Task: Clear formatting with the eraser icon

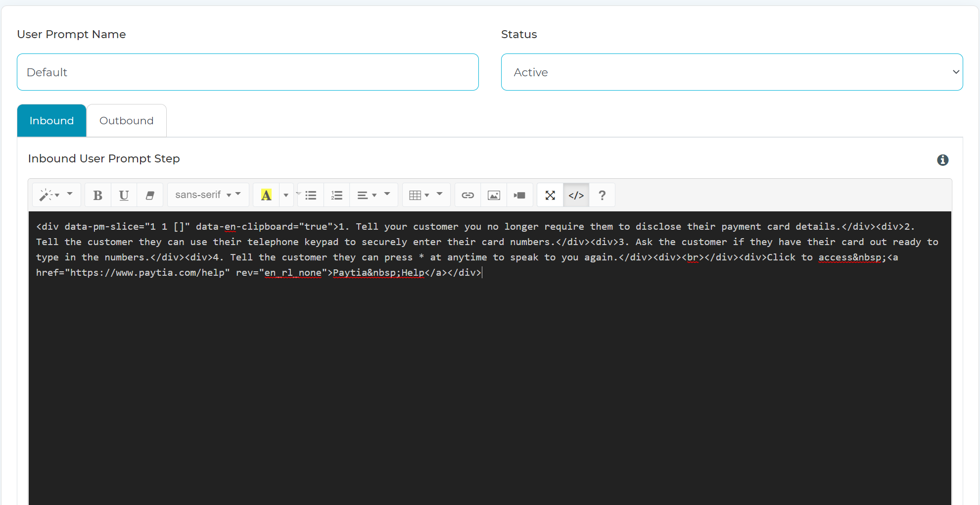Action: pos(150,195)
